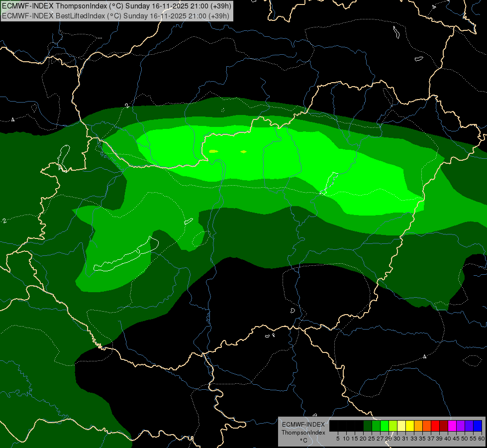Click the indigo 50–55 legend swatch
Image resolution: width=487 pixels, height=448 pixels.
click(469, 426)
